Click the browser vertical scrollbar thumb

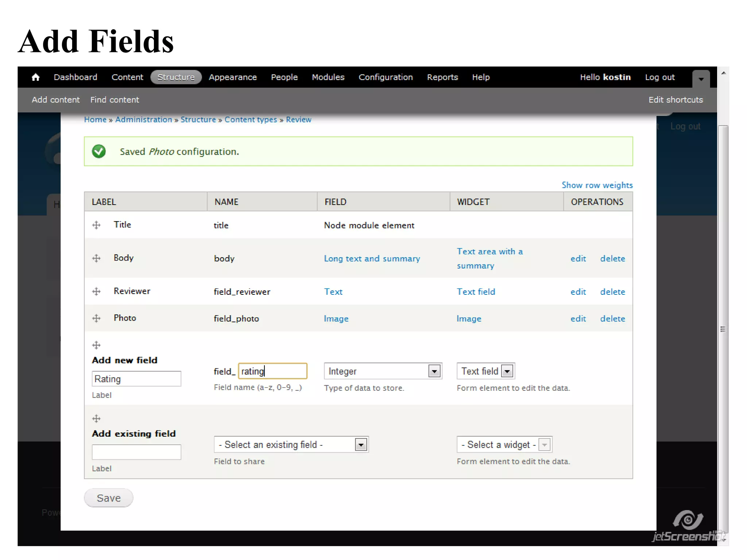click(723, 329)
